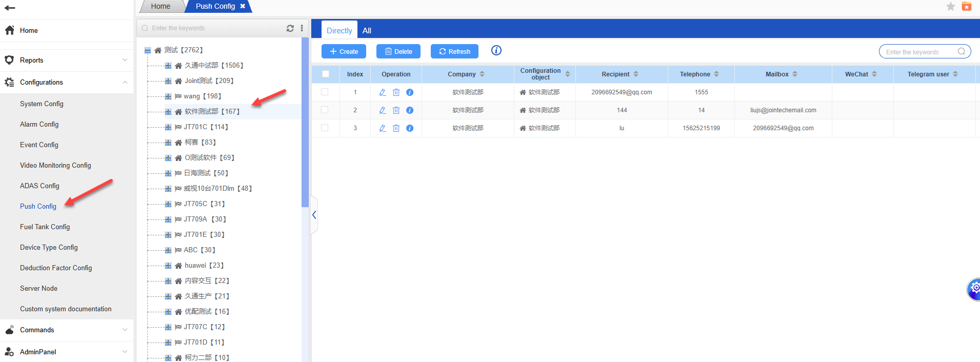Open the info details icon in row 3

pos(410,128)
